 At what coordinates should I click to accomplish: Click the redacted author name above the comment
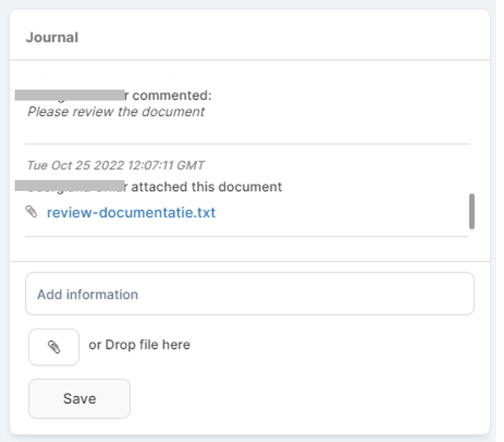[x=70, y=96]
